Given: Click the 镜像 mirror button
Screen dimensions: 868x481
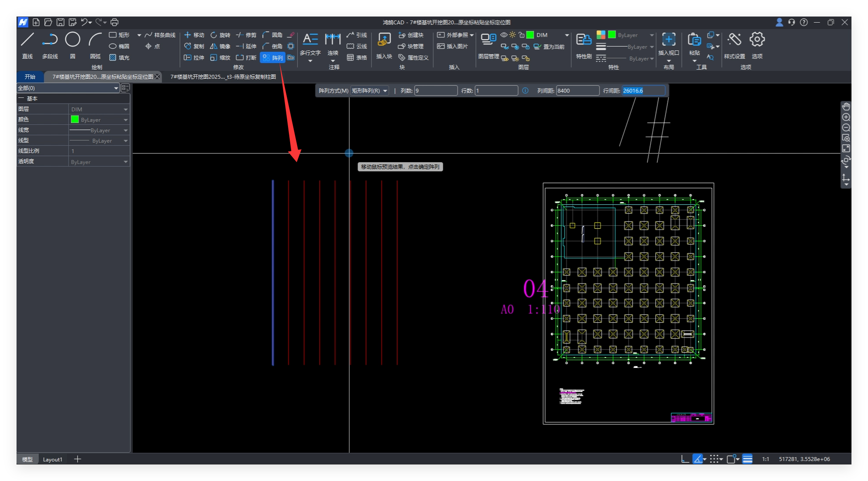Looking at the screenshot, I should (220, 46).
